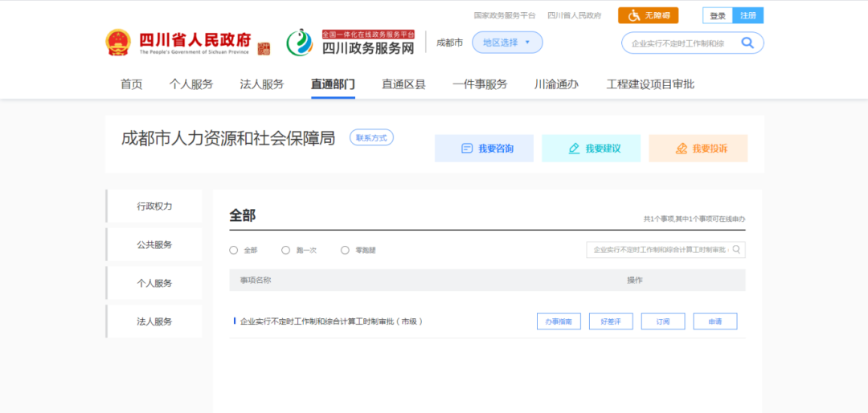Click the Sichuan government national emblem logo

pos(118,43)
